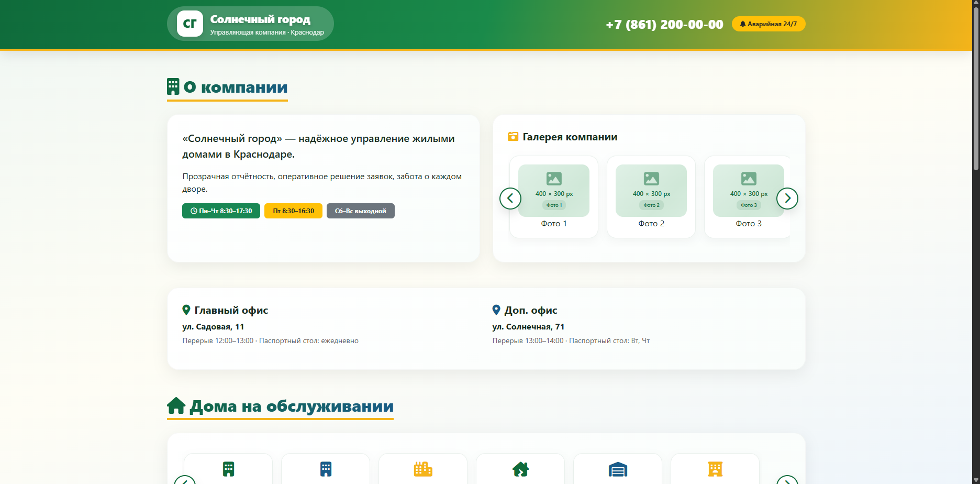
Task: Click the blue location pin by Доп. офис
Action: pos(496,310)
